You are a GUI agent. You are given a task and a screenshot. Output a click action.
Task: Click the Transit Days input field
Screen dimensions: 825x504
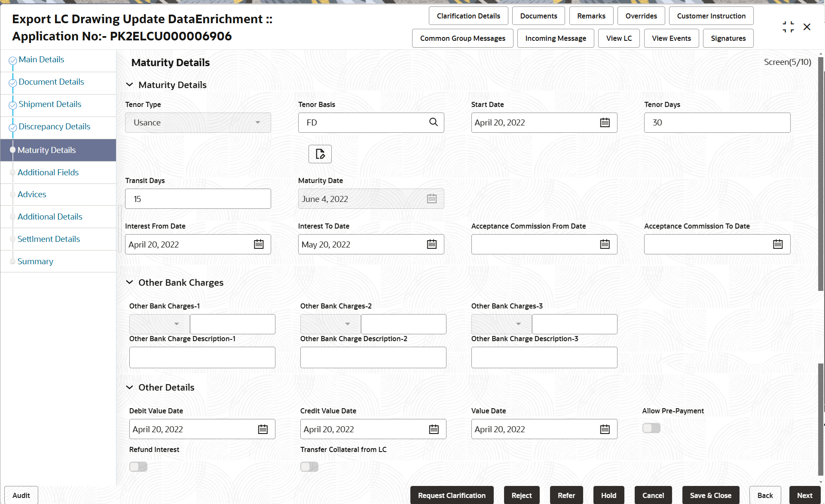point(198,199)
